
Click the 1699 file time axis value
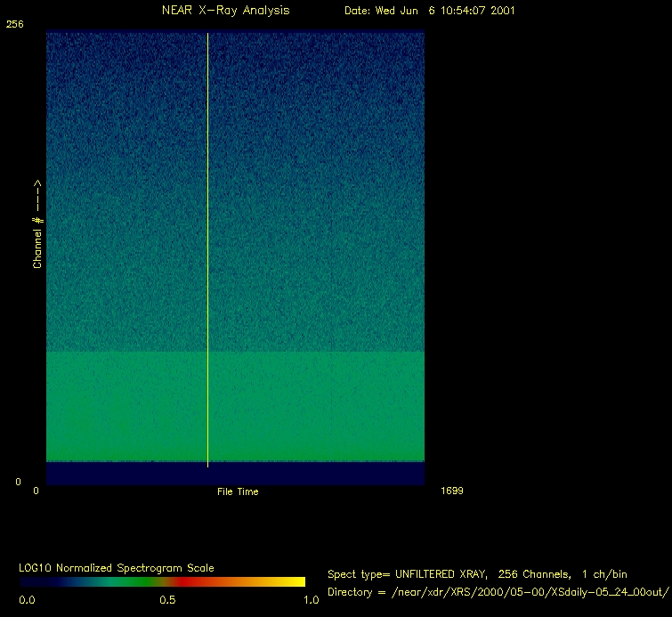tap(451, 491)
